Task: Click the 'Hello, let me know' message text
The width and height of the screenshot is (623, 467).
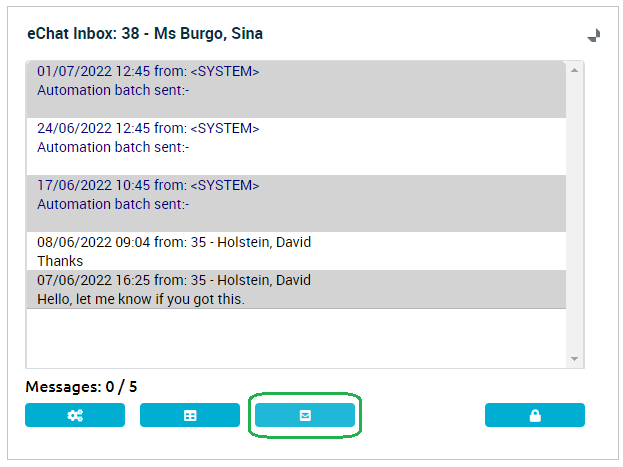Action: click(141, 299)
